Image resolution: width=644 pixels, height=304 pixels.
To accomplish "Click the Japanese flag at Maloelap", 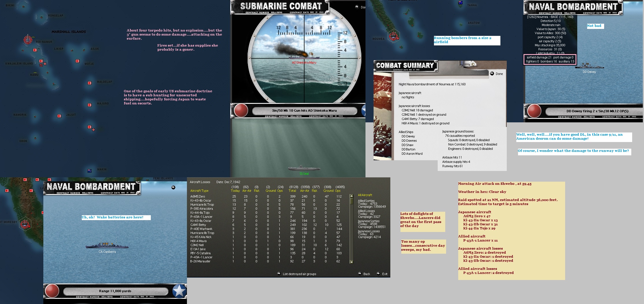I will coord(90,83).
